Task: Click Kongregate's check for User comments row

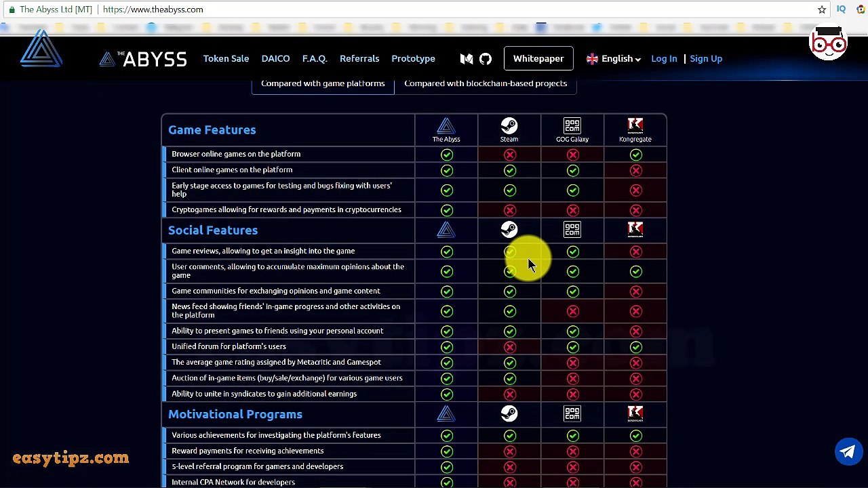Action: [636, 271]
